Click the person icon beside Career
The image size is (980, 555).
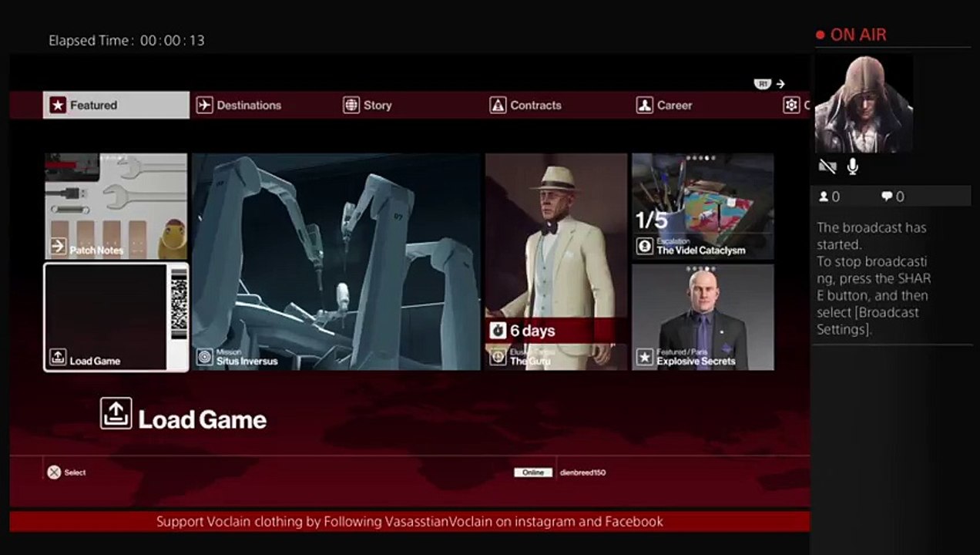(x=645, y=105)
